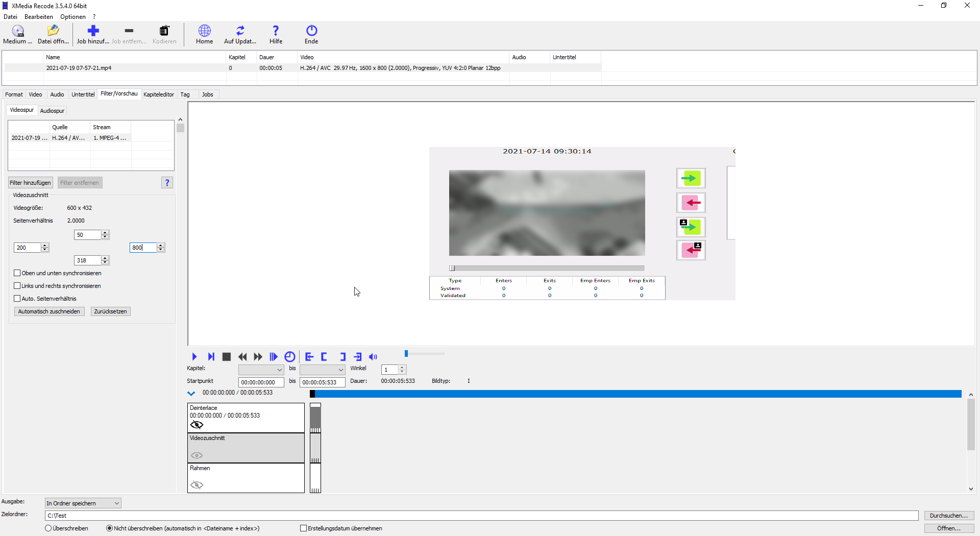
Task: Open the Kapitel bis dropdown
Action: click(x=322, y=370)
